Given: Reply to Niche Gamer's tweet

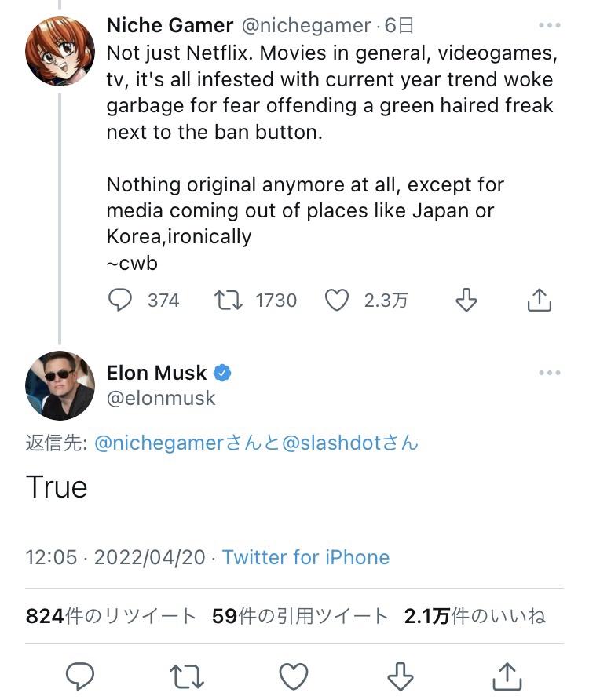Looking at the screenshot, I should pyautogui.click(x=121, y=301).
